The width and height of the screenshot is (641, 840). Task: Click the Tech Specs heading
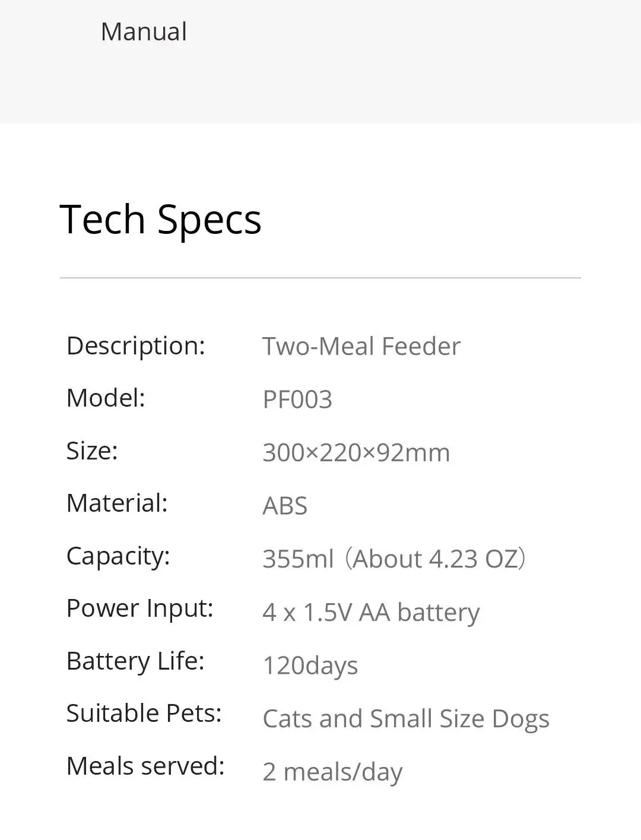coord(160,220)
